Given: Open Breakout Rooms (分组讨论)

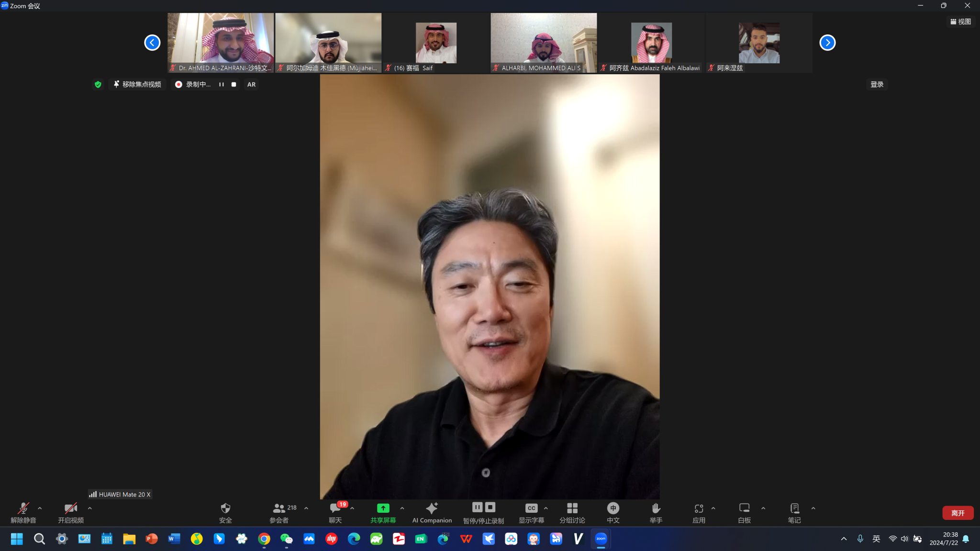Looking at the screenshot, I should pos(572,512).
